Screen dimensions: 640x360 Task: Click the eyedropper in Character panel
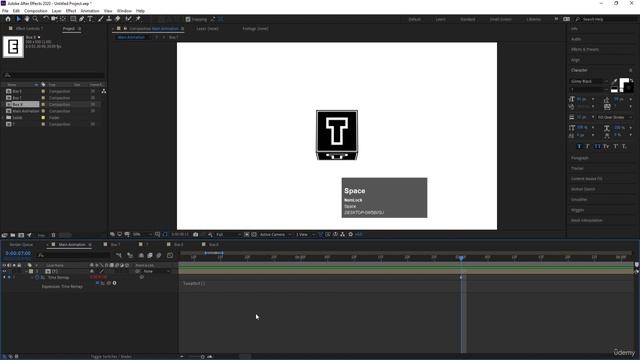pos(615,82)
